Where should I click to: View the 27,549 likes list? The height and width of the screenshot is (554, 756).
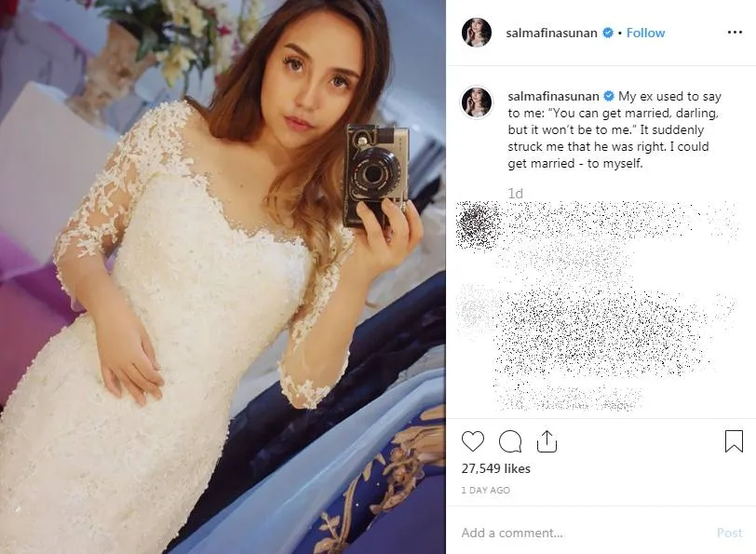pos(495,468)
